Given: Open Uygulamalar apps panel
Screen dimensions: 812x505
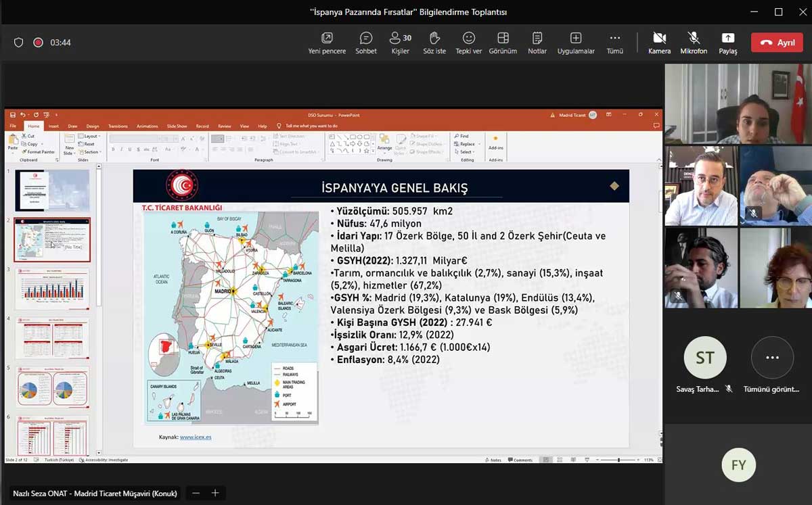Looking at the screenshot, I should click(x=576, y=43).
